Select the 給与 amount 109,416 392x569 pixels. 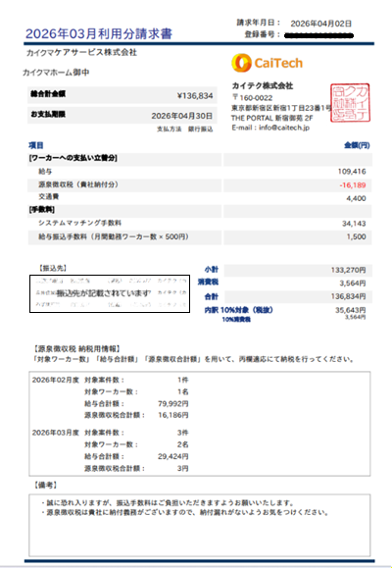pos(352,172)
